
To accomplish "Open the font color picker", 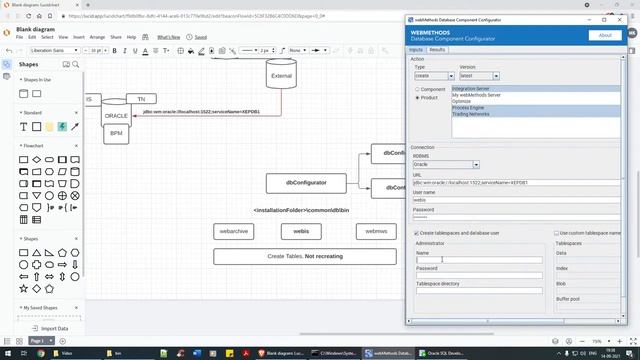I will [145, 51].
